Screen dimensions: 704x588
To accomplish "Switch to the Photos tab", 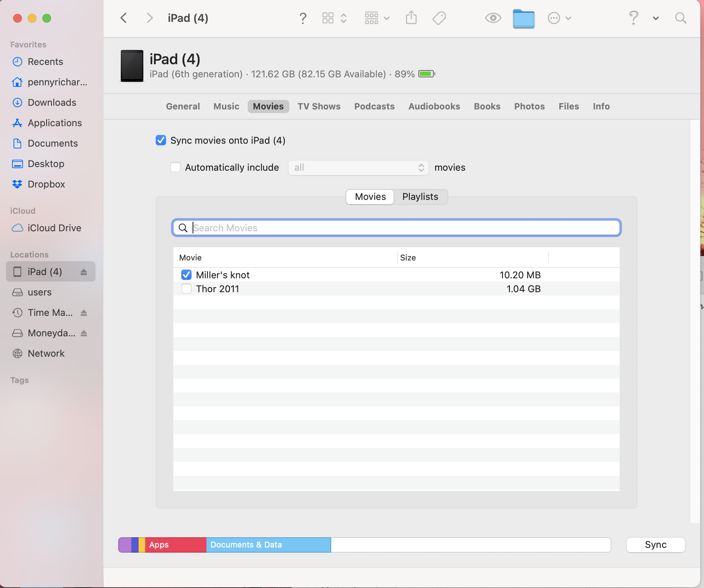I will (529, 107).
